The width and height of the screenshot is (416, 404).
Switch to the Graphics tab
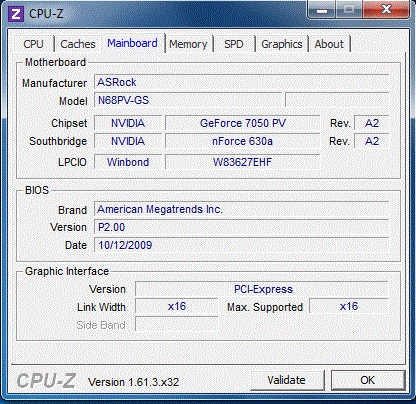[282, 44]
